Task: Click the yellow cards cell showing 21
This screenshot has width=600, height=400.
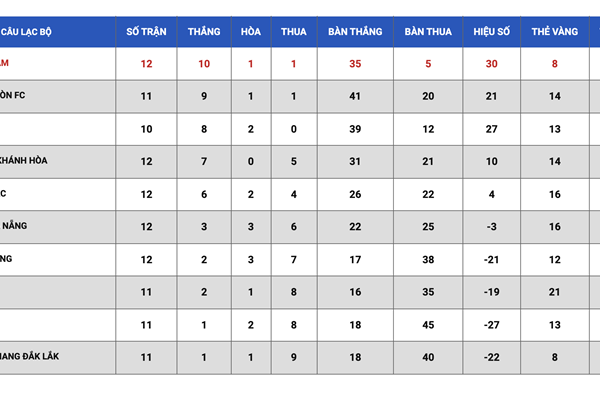Action: coord(554,292)
